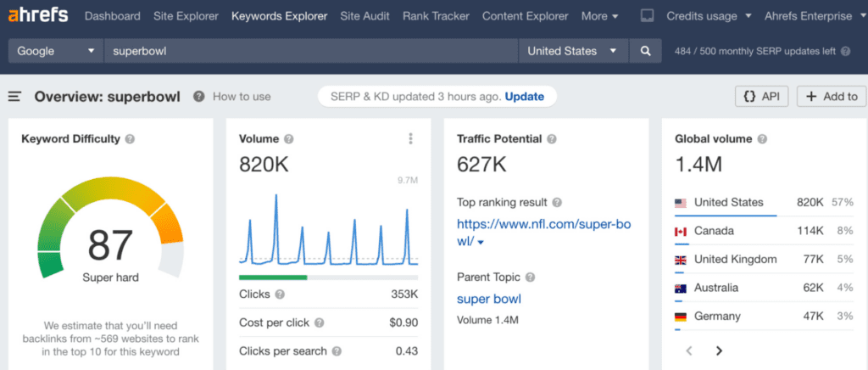This screenshot has height=370, width=868.
Task: Click the 9.7M chart peak label
Action: [x=408, y=180]
